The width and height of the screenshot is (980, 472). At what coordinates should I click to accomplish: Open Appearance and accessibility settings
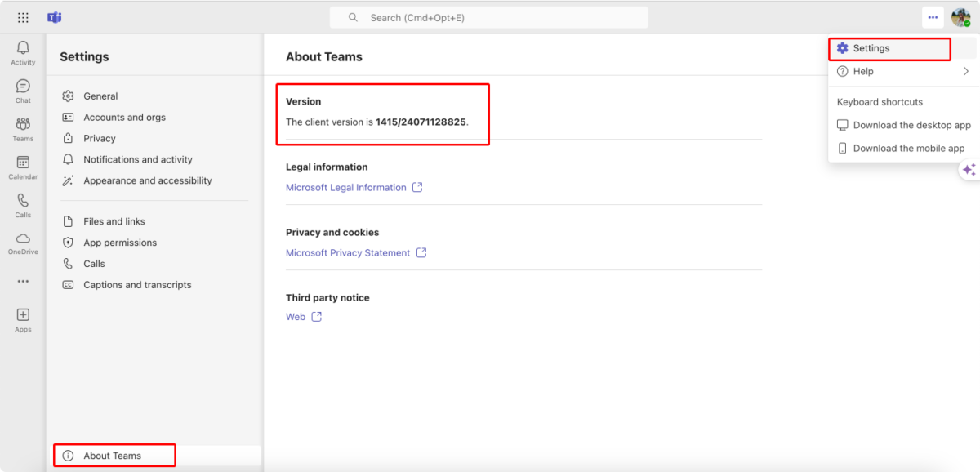pyautogui.click(x=154, y=181)
